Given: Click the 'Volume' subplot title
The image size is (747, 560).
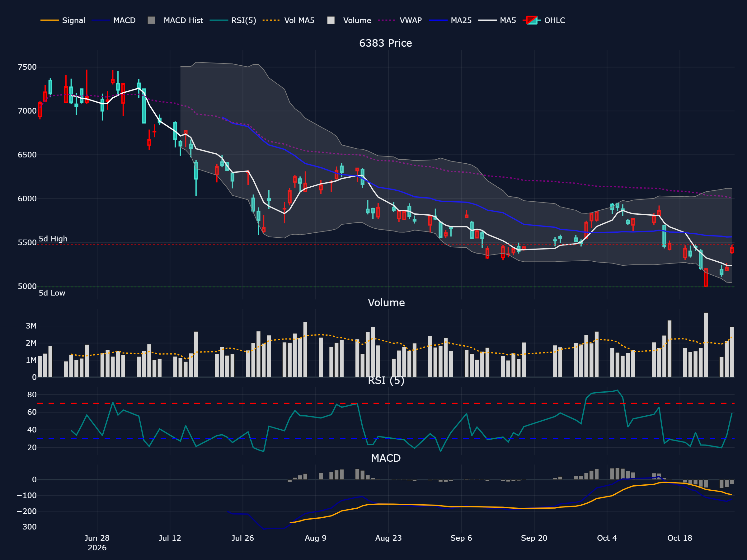Looking at the screenshot, I should pos(386,302).
